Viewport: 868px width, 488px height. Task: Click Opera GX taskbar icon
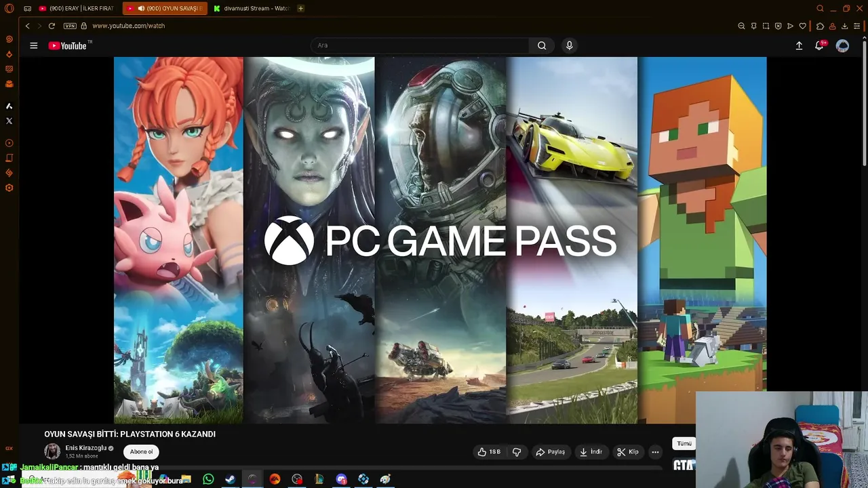point(252,479)
